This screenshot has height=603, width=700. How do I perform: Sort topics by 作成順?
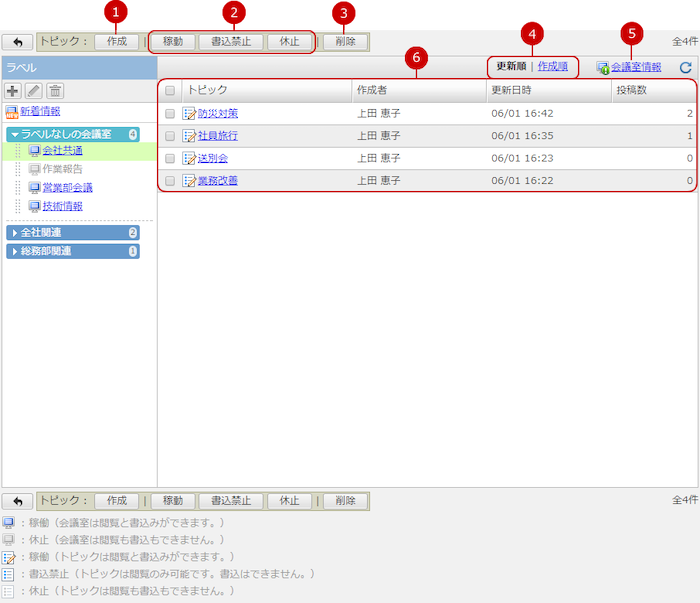(553, 67)
